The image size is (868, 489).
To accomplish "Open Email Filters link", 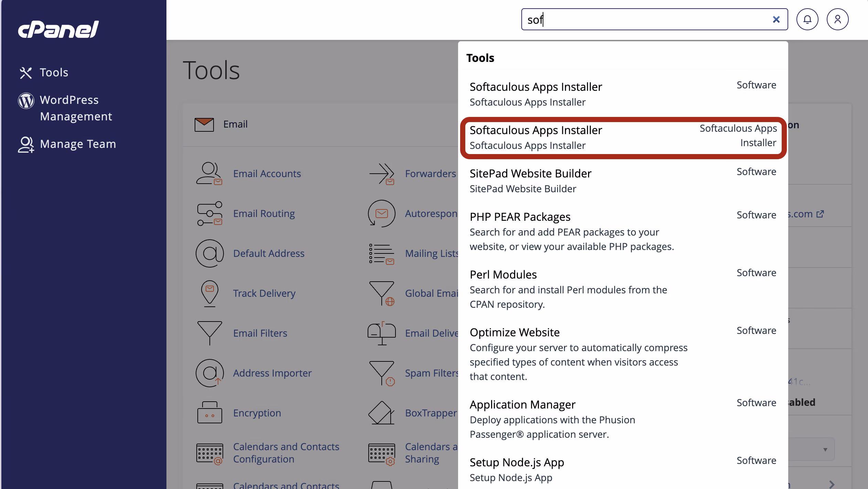I will pos(260,333).
